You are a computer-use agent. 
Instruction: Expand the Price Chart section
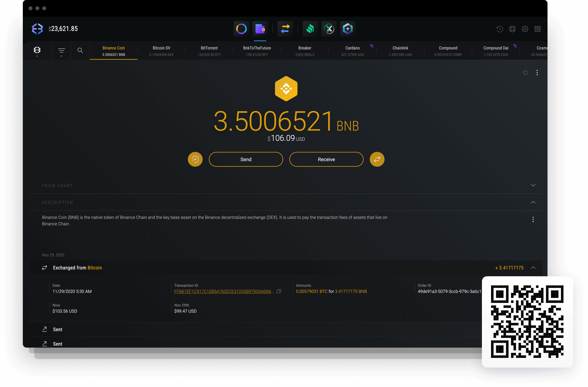(x=533, y=186)
